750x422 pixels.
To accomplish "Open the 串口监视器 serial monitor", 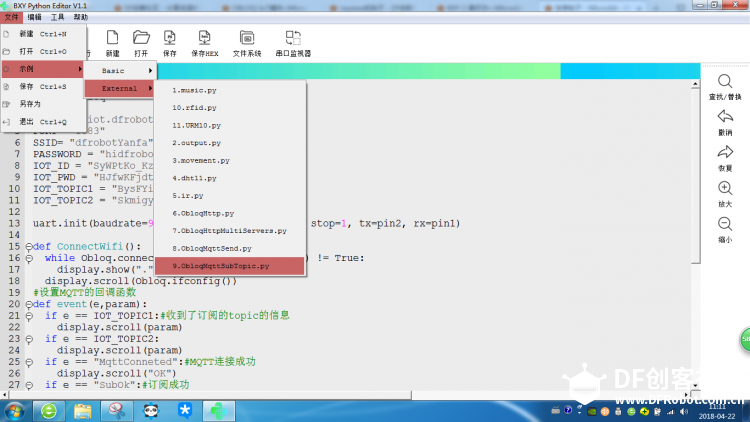I will click(293, 43).
